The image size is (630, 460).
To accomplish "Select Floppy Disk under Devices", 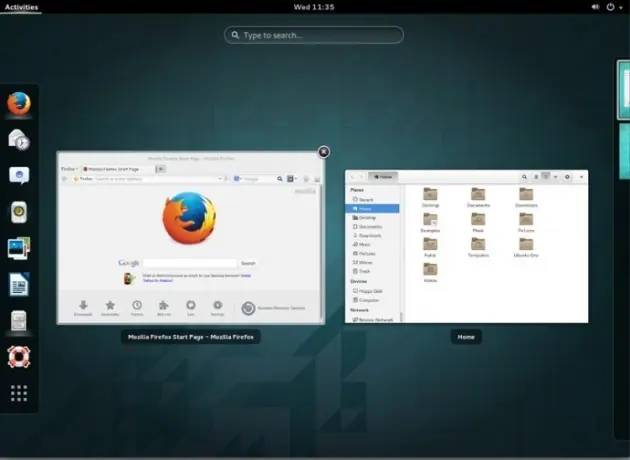I will [x=372, y=291].
